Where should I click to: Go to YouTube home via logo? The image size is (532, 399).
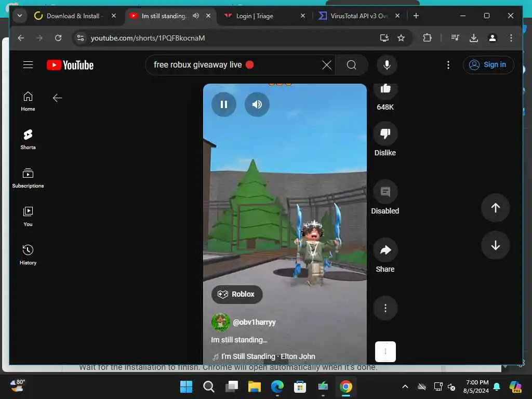tap(70, 65)
